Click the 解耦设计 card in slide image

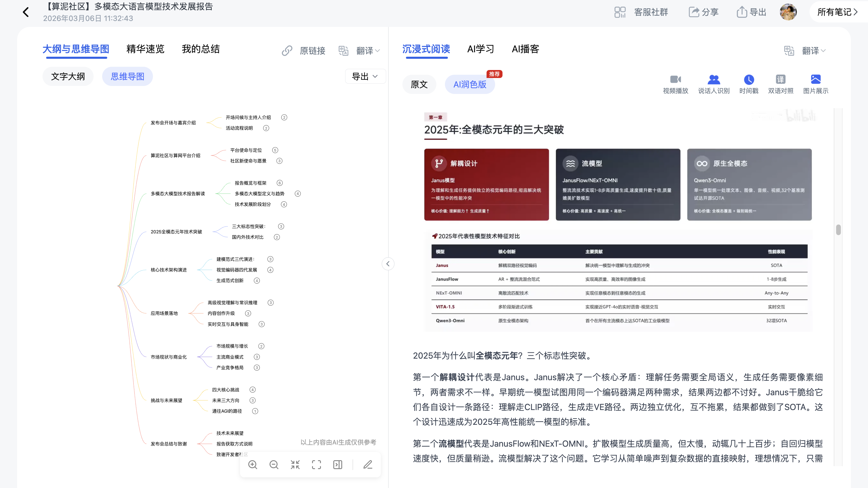click(x=486, y=184)
